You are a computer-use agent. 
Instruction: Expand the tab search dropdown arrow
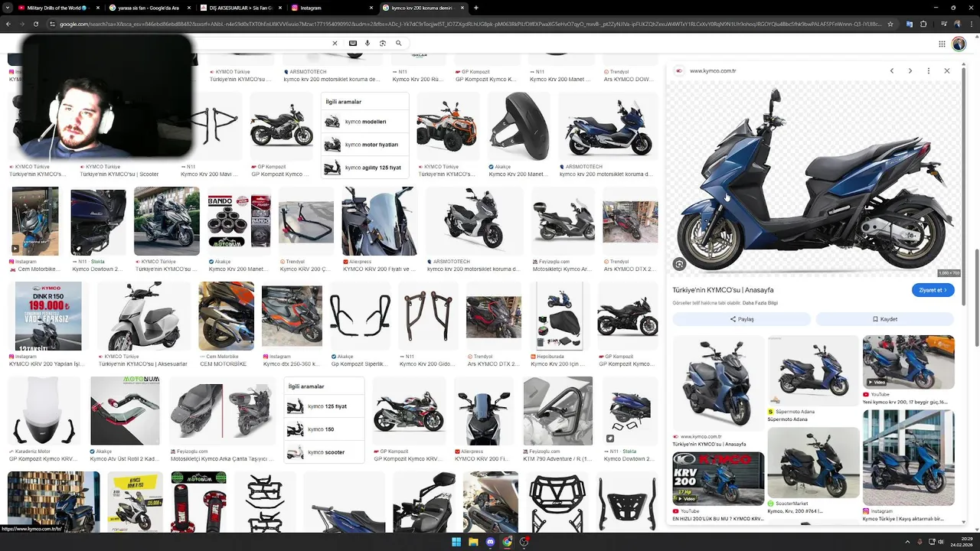point(7,8)
